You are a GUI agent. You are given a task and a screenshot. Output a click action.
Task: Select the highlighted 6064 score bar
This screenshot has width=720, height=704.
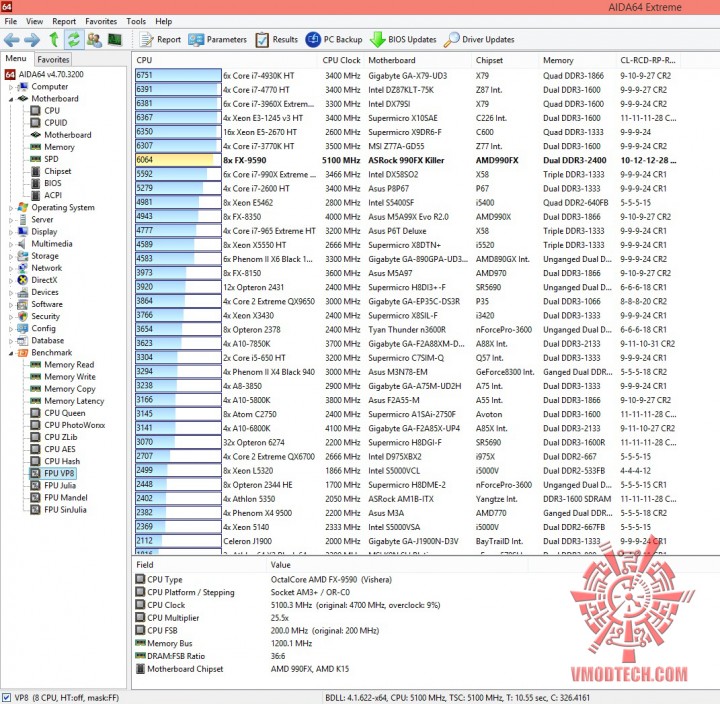pos(178,160)
